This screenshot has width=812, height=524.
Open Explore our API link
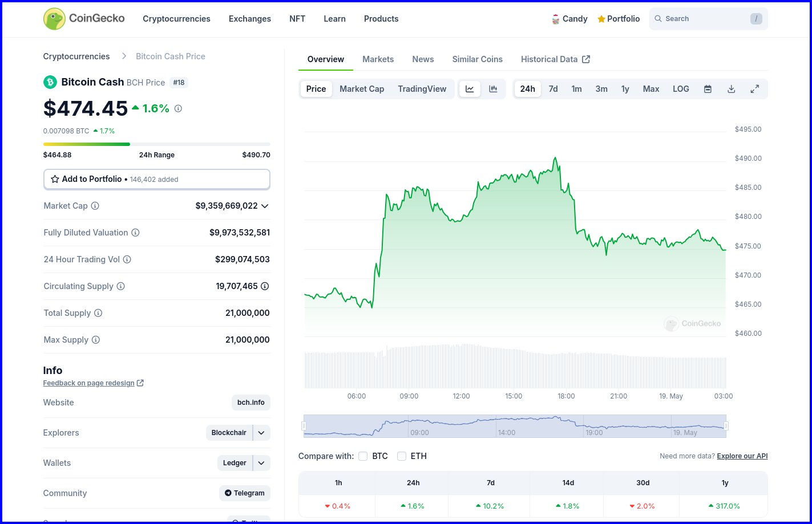pyautogui.click(x=742, y=456)
